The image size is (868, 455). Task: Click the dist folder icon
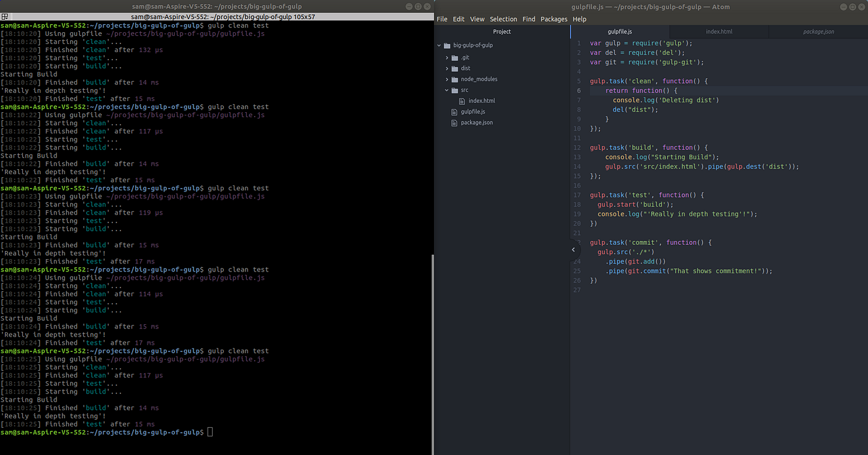click(455, 68)
